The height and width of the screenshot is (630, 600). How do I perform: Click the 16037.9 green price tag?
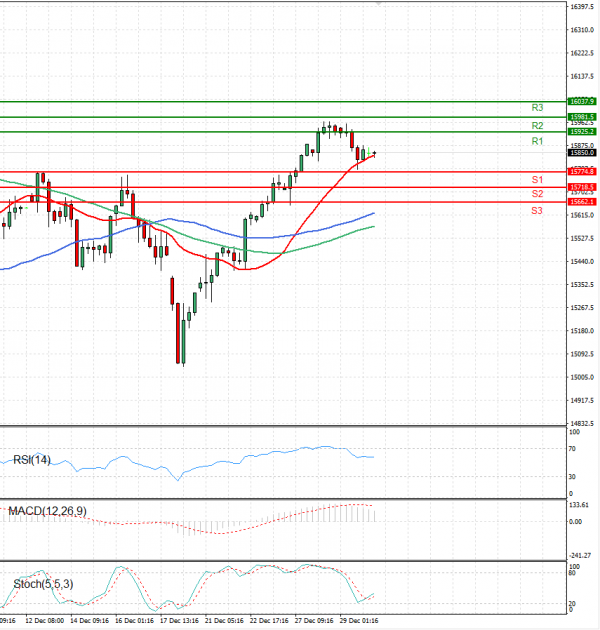pyautogui.click(x=581, y=101)
